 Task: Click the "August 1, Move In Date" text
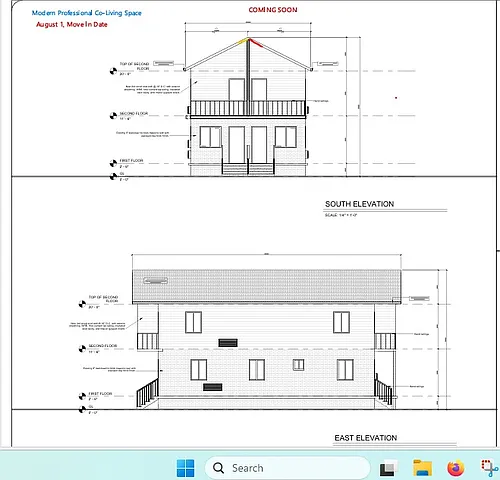point(72,24)
